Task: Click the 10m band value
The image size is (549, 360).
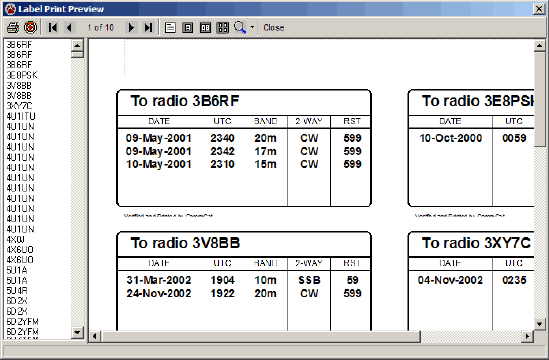Action: (265, 280)
